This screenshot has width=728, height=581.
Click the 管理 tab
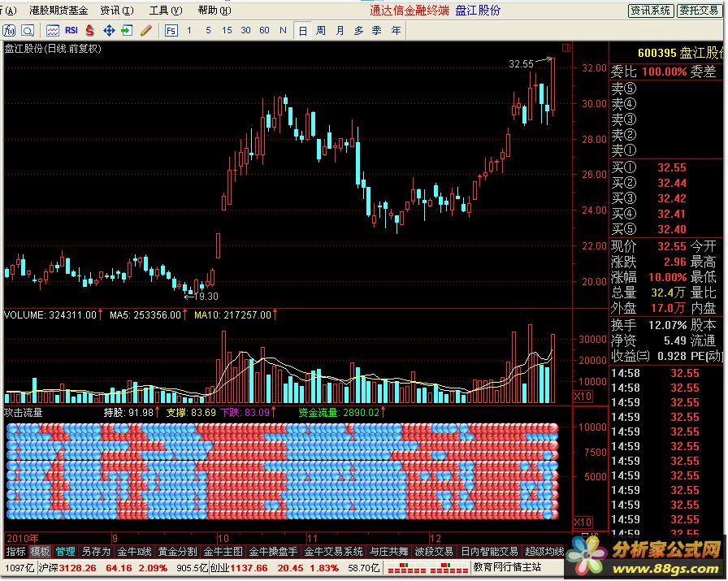pos(65,552)
